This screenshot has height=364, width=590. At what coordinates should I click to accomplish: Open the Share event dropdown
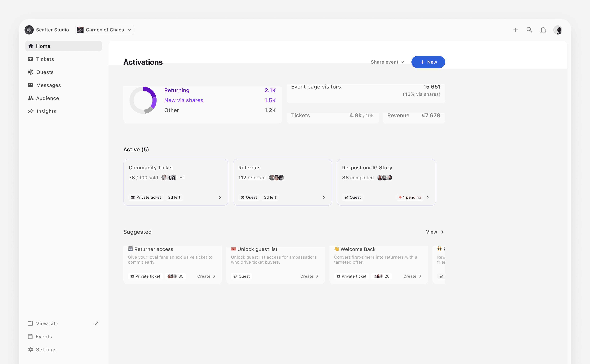(387, 62)
